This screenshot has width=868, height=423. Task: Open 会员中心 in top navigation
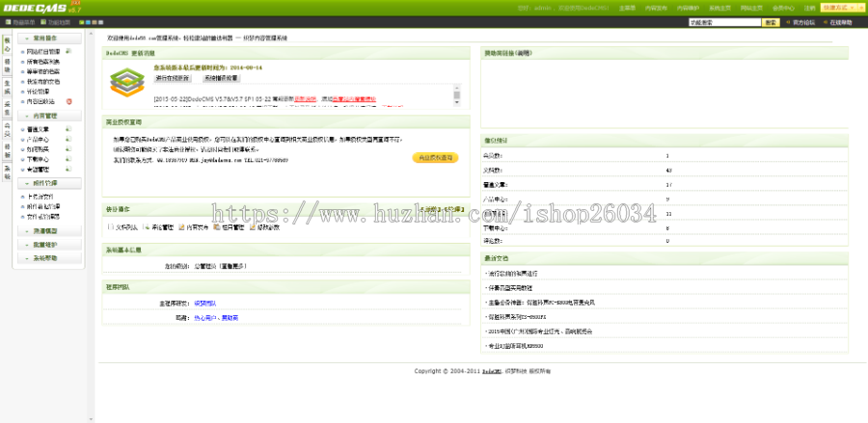tap(783, 9)
